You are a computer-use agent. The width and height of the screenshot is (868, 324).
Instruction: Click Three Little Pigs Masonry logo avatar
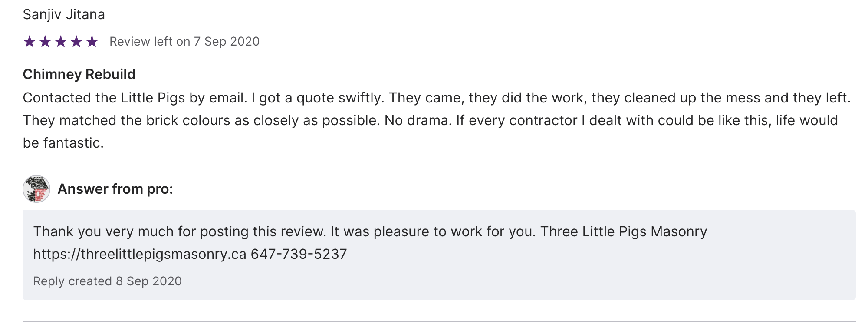pos(36,189)
